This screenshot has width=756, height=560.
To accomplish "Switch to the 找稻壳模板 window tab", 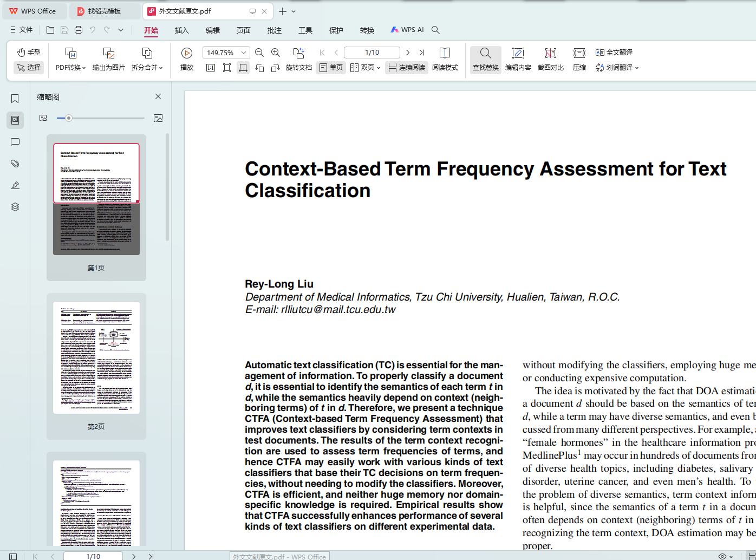I will (x=105, y=11).
